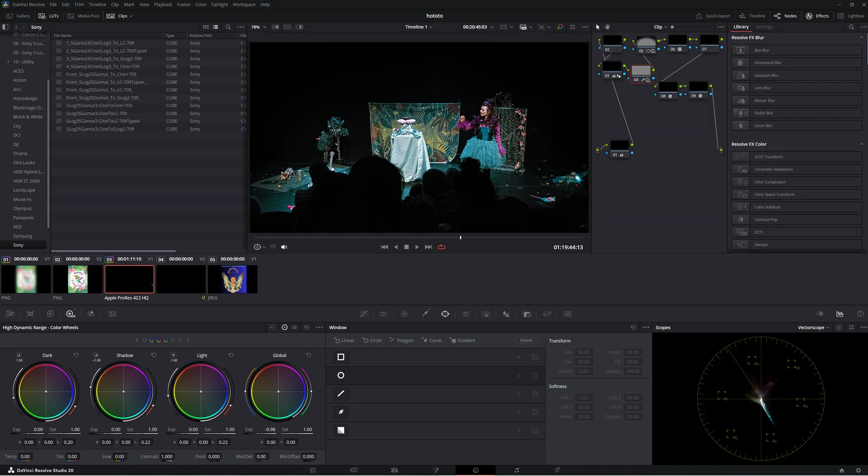Image resolution: width=868 pixels, height=476 pixels.
Task: Toggle playback loop button
Action: pos(442,247)
